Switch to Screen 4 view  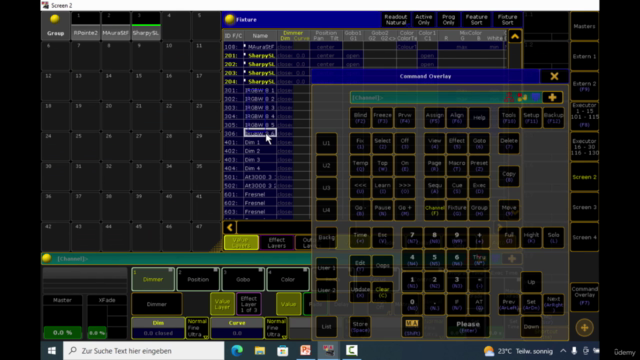click(x=584, y=238)
